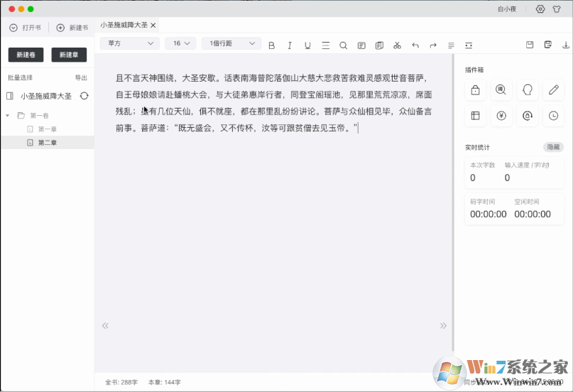Collapse right panel with double chevron
The height and width of the screenshot is (392, 573).
[x=443, y=325]
